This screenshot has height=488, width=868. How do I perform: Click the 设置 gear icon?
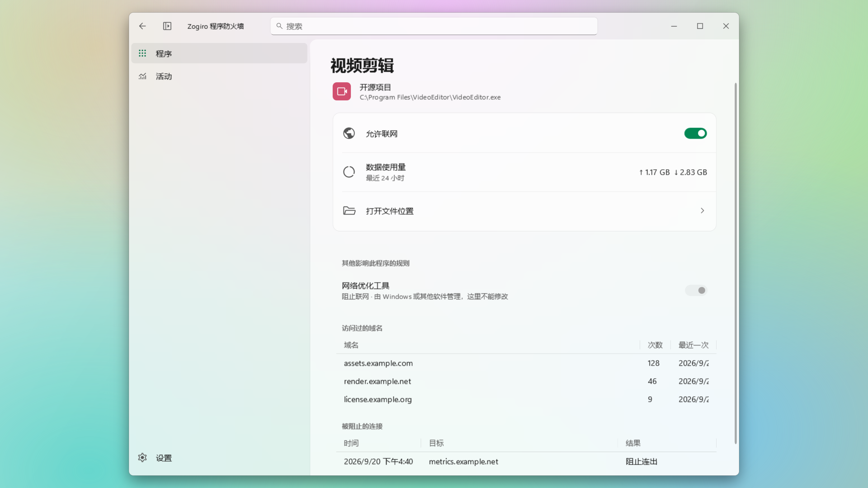pyautogui.click(x=142, y=458)
